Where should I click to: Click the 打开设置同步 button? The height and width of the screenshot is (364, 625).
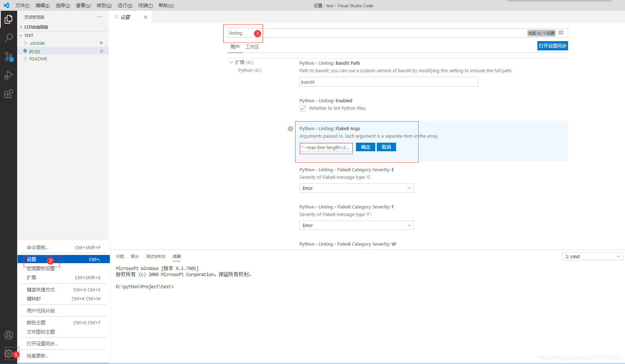click(552, 46)
